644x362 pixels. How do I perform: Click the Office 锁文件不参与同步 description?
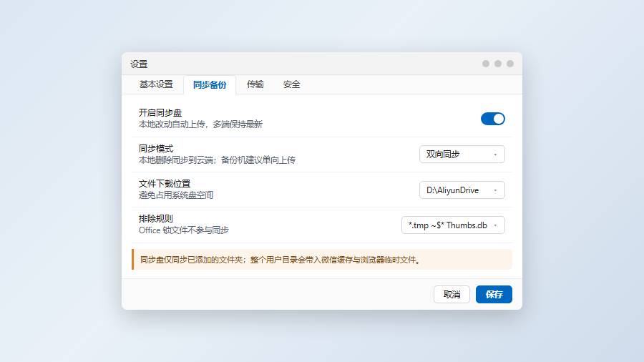pyautogui.click(x=184, y=230)
